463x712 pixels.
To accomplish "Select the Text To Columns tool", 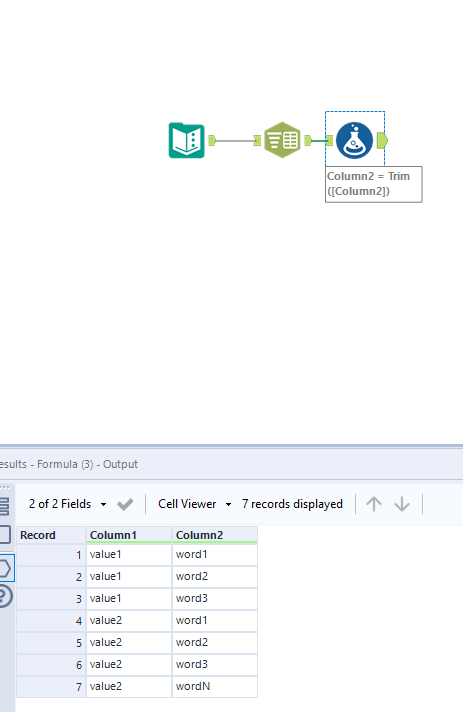I will click(282, 140).
